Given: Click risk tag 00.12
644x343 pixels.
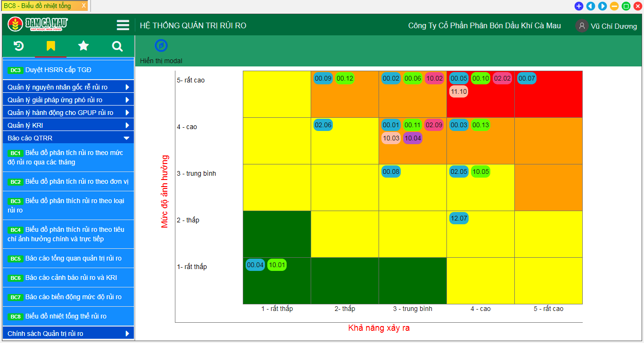Looking at the screenshot, I should 345,78.
